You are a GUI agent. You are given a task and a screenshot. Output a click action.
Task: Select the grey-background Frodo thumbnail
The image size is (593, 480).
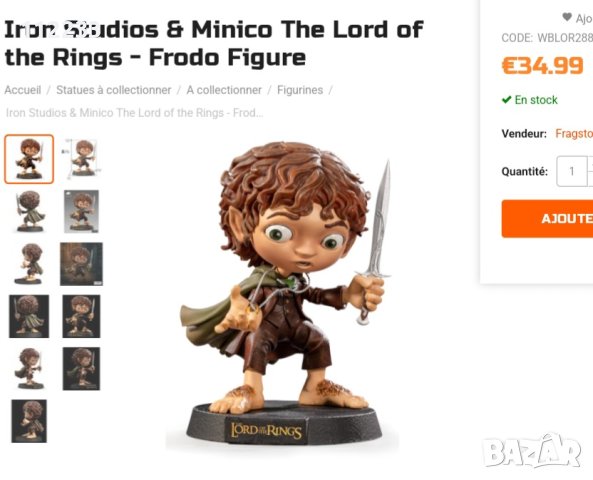(82, 211)
